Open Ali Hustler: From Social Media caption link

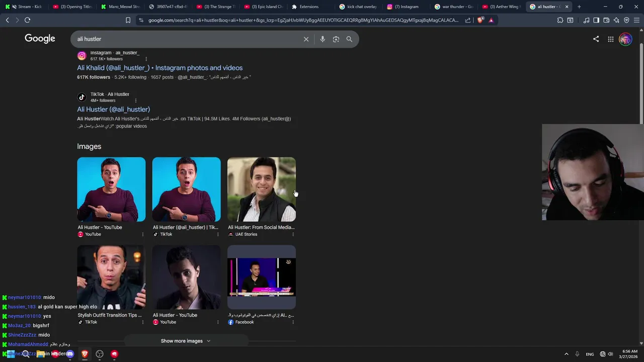261,227
